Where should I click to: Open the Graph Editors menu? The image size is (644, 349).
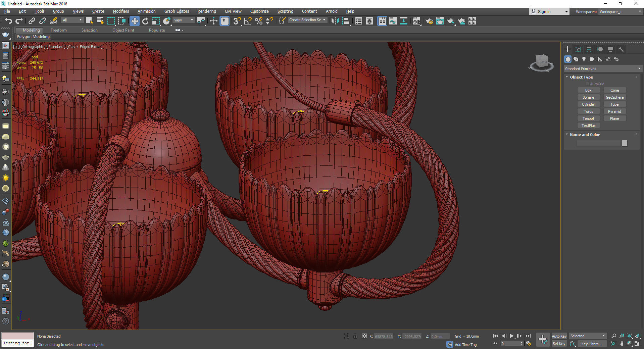tap(177, 11)
